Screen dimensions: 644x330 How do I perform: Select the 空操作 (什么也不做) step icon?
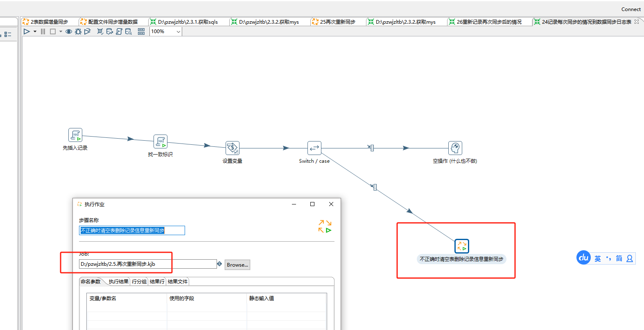point(455,148)
